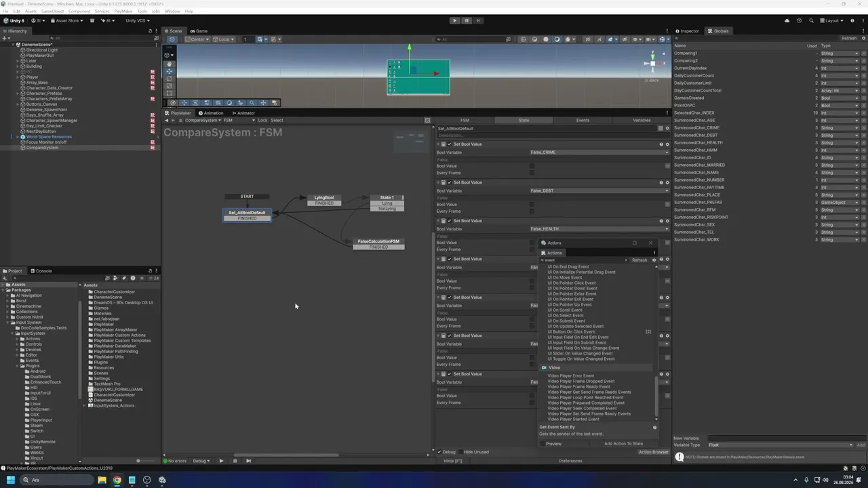Open PlayMaker Preferences
The width and height of the screenshot is (868, 488).
click(x=570, y=461)
